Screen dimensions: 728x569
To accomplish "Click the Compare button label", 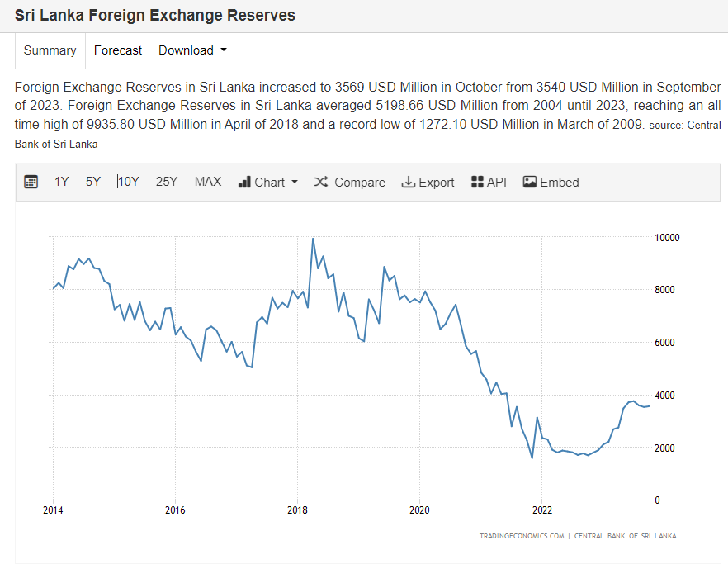I will click(x=360, y=182).
